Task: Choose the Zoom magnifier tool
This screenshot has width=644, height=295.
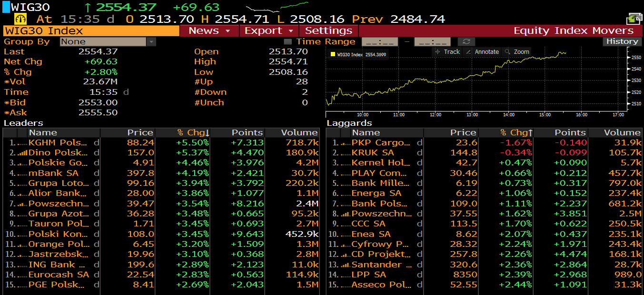Action: click(x=517, y=52)
